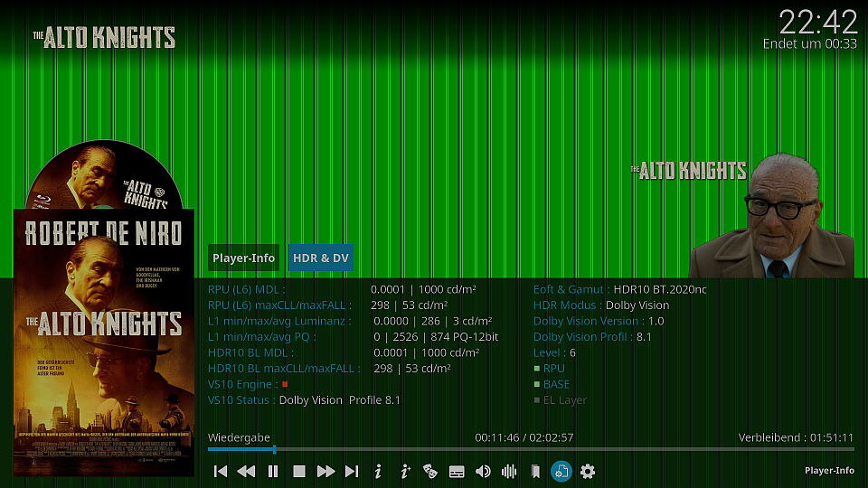Click the 22:42 clock
This screenshot has width=868, height=488.
tap(817, 23)
